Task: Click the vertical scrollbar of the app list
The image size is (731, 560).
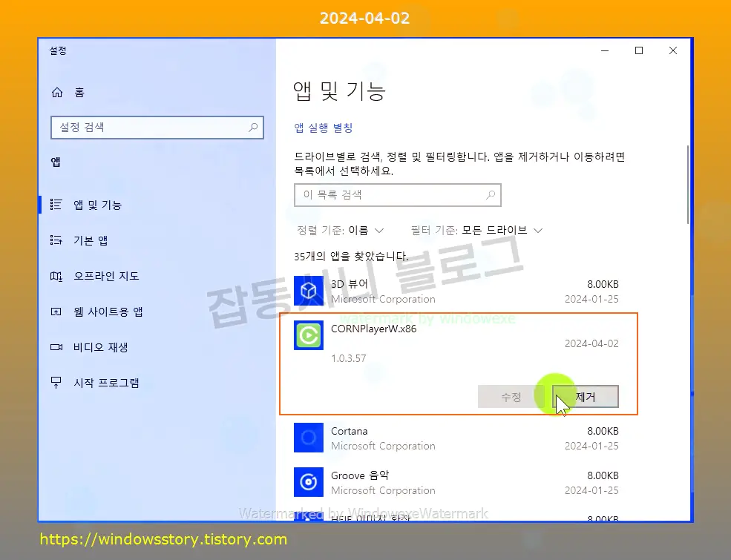Action: (x=688, y=185)
